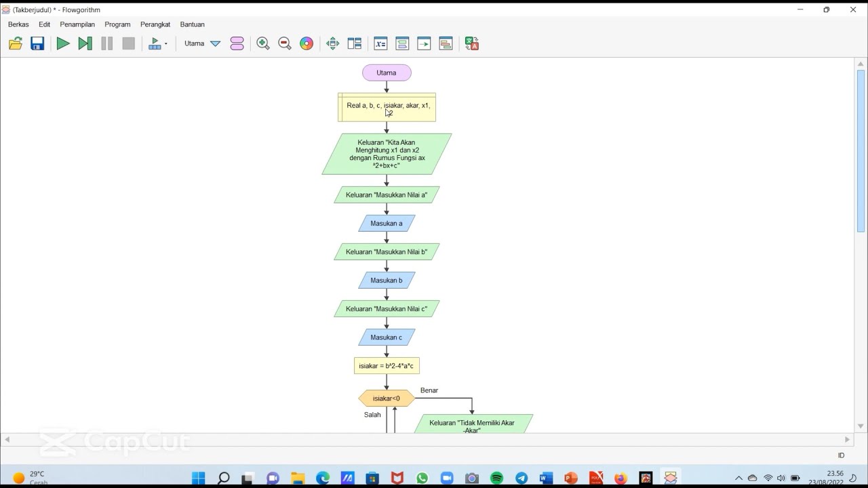This screenshot has height=488, width=868.
Task: Open the fourth viewer window toolbar icon
Action: [x=446, y=43]
